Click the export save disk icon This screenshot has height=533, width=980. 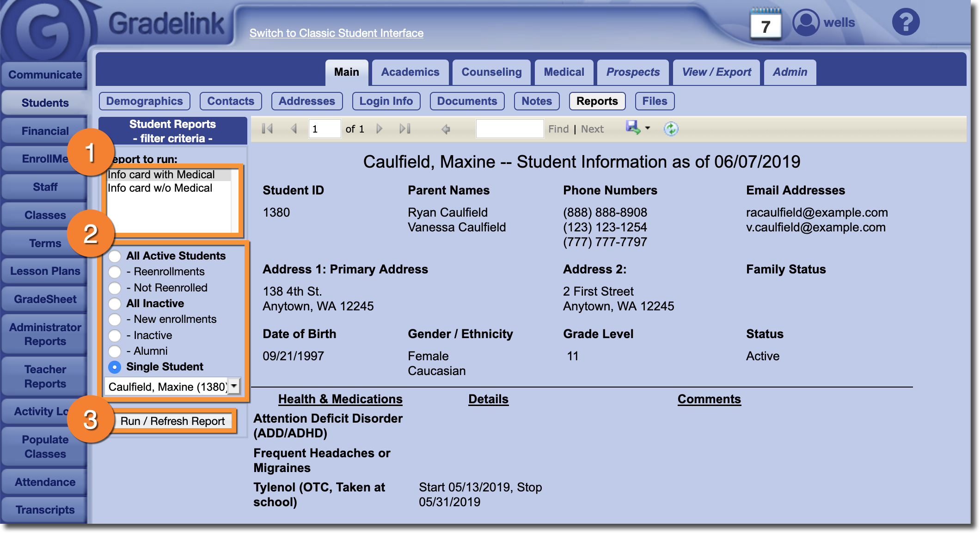coord(632,127)
